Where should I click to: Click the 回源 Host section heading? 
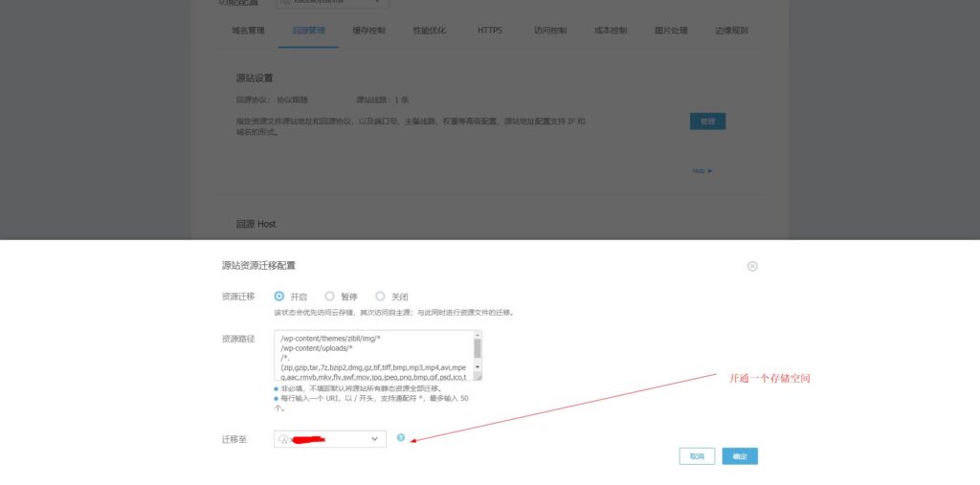click(x=256, y=224)
